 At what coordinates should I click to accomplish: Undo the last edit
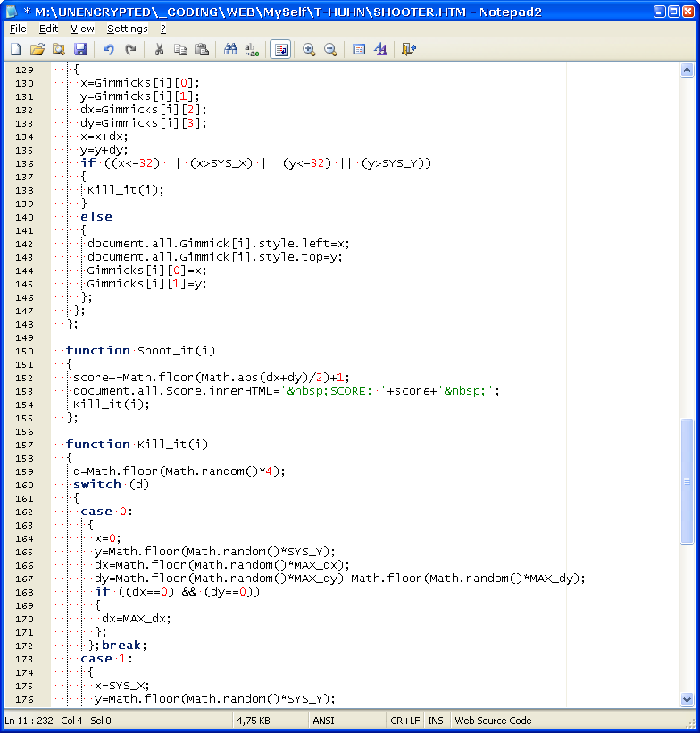(109, 49)
